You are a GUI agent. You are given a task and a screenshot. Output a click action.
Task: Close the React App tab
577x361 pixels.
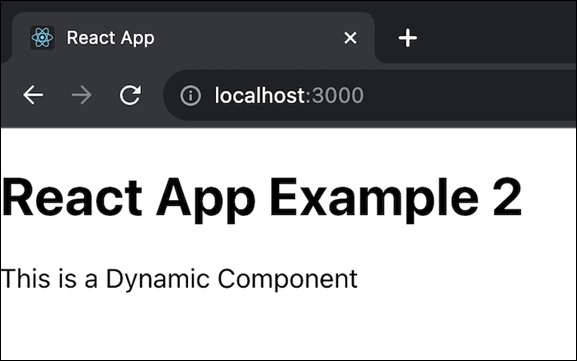[350, 38]
